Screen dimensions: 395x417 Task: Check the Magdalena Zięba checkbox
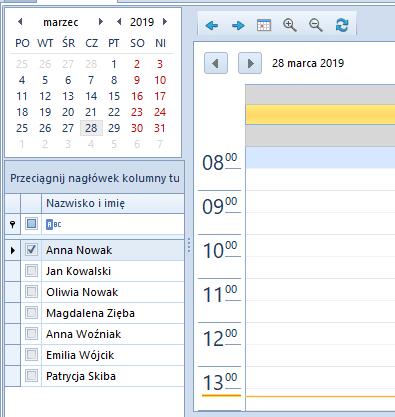pyautogui.click(x=31, y=313)
